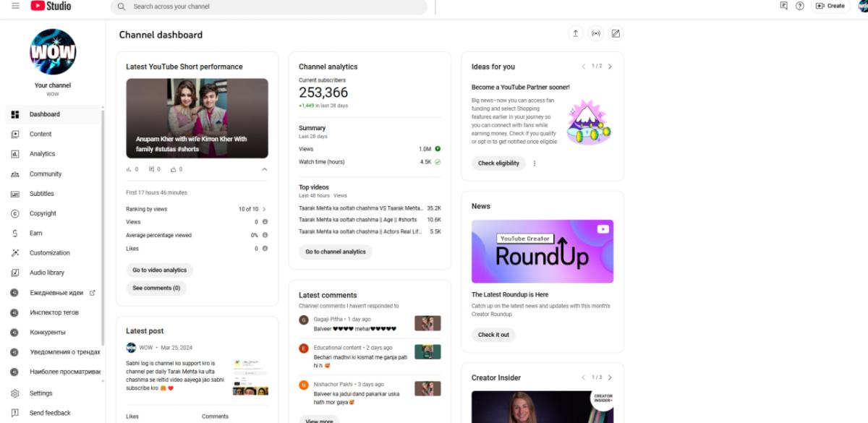Click the Earn dollar sign icon
Image resolution: width=868 pixels, height=423 pixels.
[x=15, y=234]
